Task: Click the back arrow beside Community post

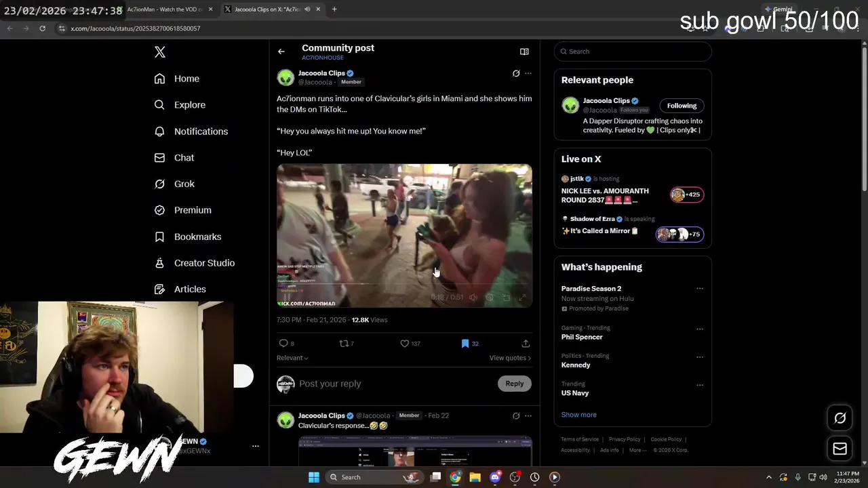Action: click(281, 52)
